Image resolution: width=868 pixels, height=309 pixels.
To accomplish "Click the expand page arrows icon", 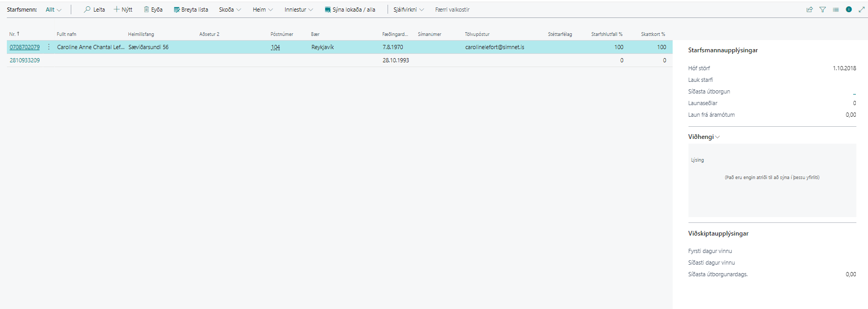I will 862,10.
